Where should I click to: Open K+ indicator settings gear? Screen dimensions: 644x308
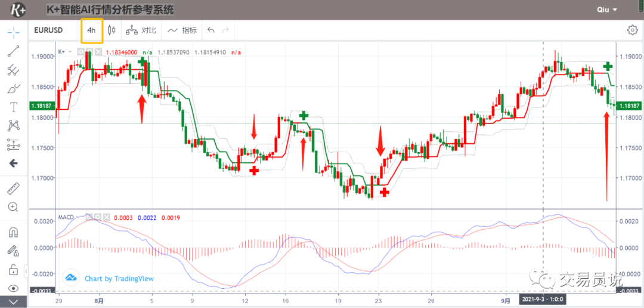[89, 52]
